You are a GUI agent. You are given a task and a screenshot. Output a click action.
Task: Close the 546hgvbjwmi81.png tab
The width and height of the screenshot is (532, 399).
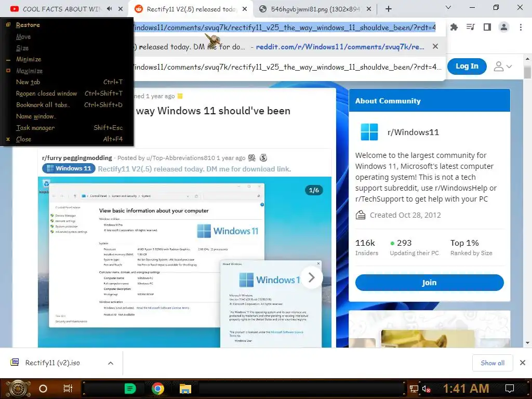point(369,9)
